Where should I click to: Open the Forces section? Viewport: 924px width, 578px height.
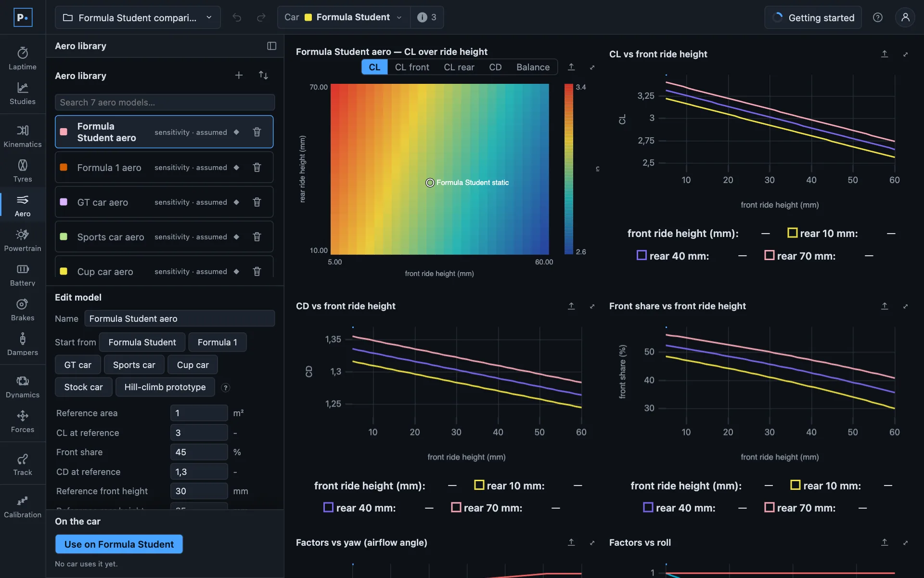(23, 421)
